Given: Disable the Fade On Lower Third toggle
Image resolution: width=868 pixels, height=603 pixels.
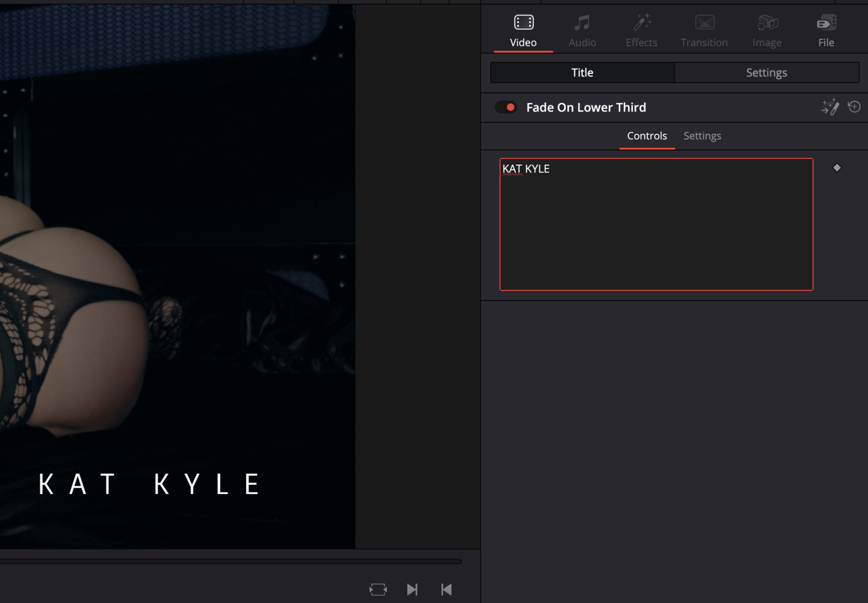Looking at the screenshot, I should coord(506,107).
